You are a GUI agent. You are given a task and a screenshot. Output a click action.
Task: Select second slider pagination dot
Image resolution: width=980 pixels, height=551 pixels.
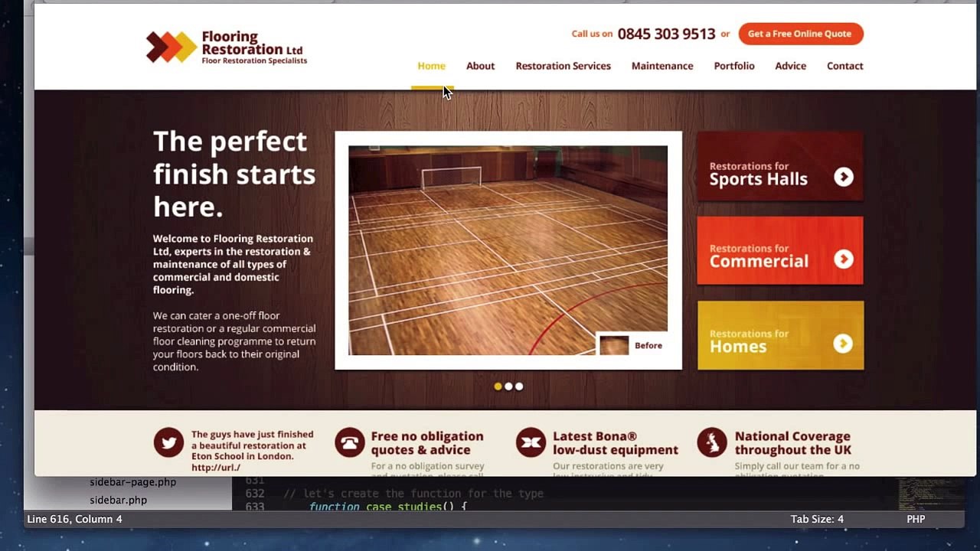coord(508,386)
